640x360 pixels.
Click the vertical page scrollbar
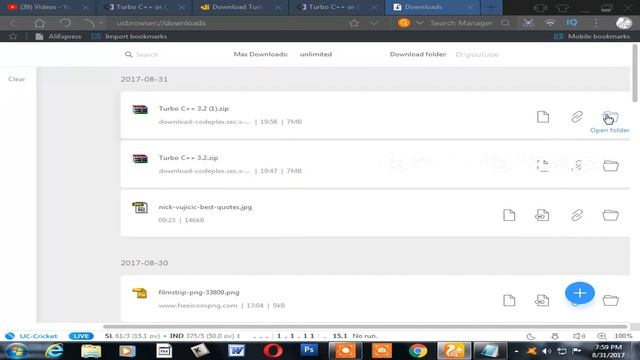[635, 73]
